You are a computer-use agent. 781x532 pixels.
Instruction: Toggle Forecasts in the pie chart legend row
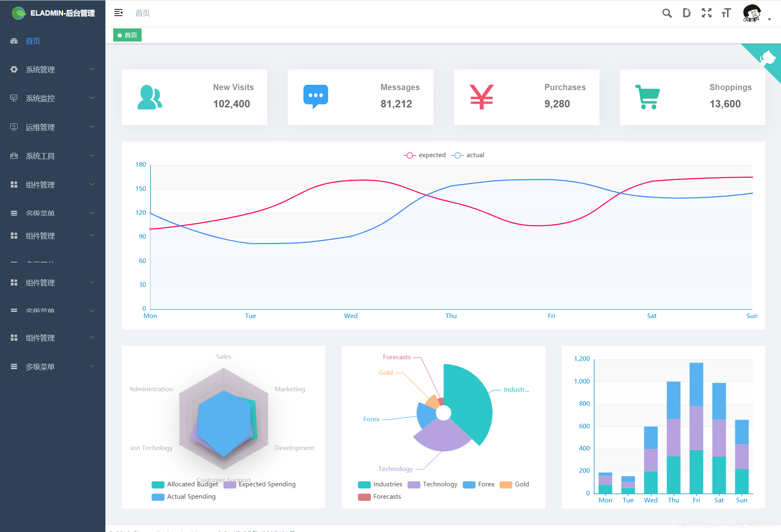coord(379,497)
